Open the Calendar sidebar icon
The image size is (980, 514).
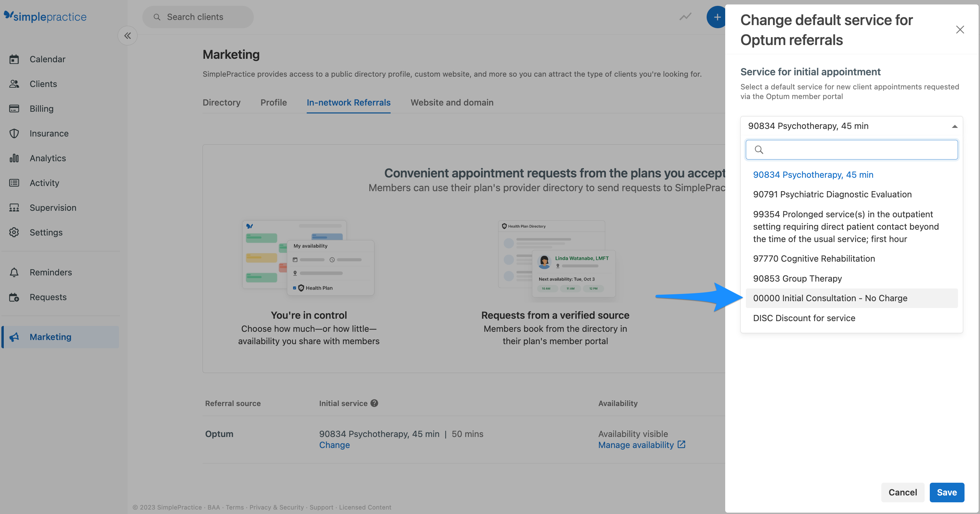pos(14,59)
